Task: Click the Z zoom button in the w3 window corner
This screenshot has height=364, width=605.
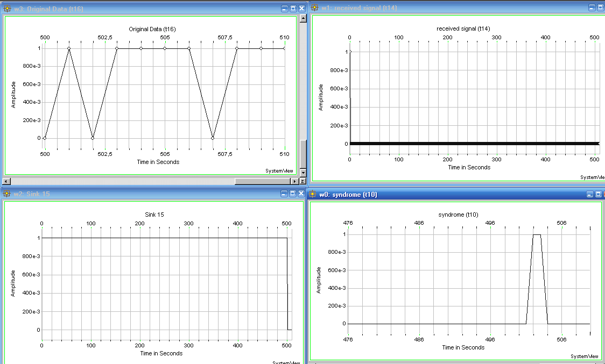Action: (303, 181)
